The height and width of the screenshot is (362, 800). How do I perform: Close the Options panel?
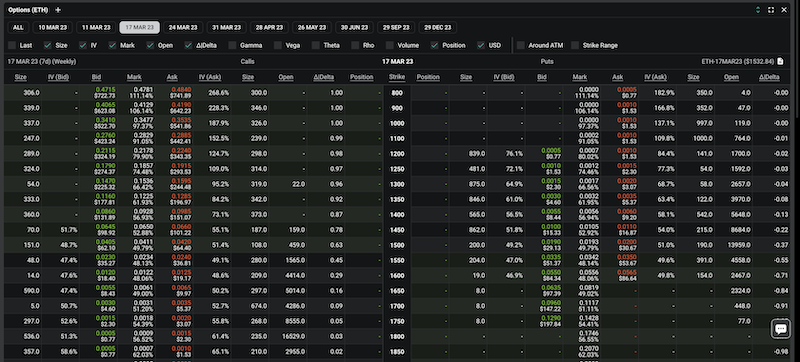click(x=784, y=10)
